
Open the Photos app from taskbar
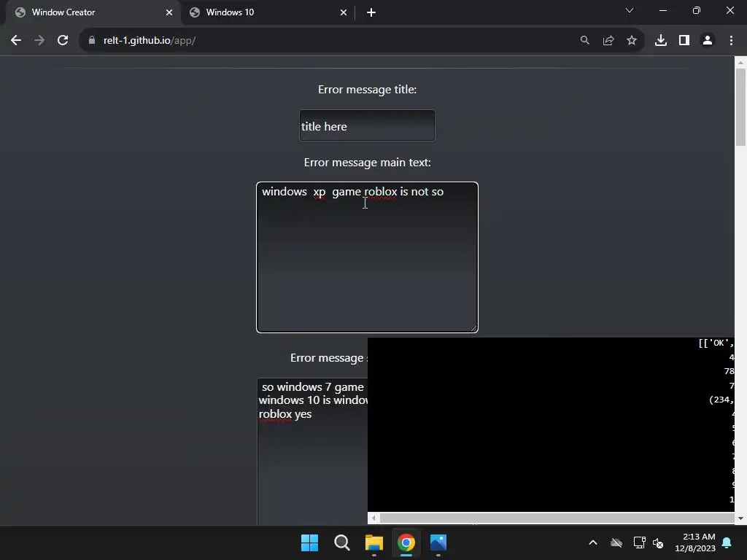(x=438, y=542)
